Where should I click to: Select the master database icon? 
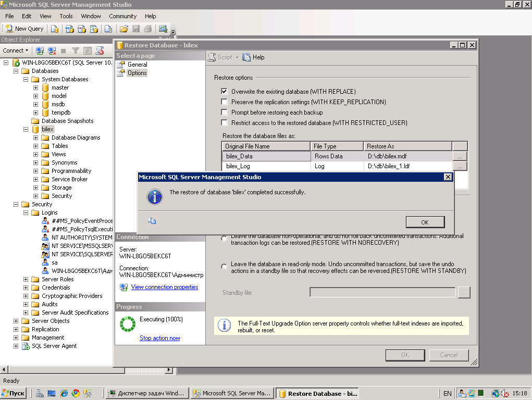[x=45, y=87]
